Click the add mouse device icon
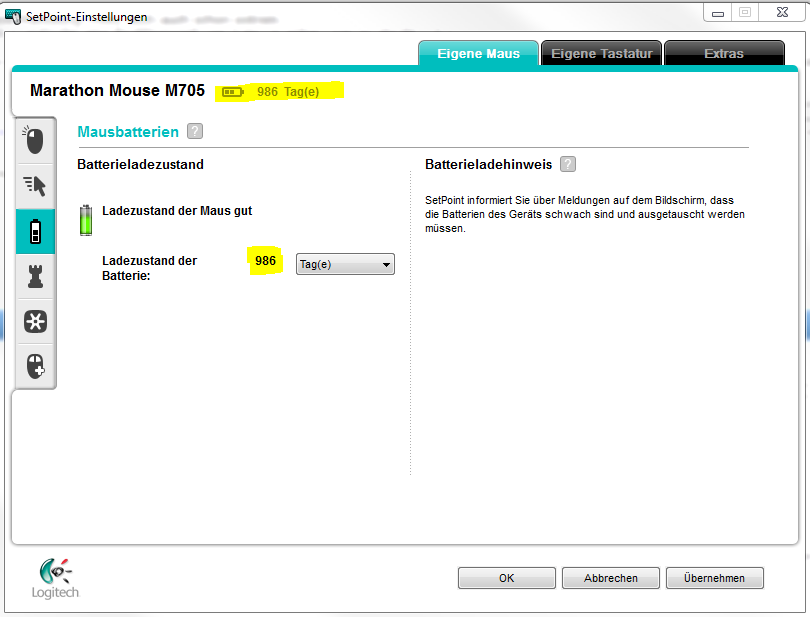 (x=35, y=366)
